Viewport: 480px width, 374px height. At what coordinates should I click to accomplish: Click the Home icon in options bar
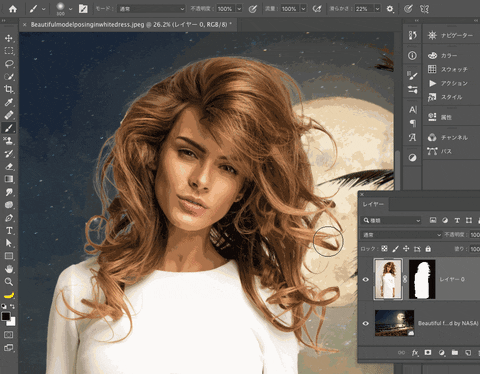click(13, 9)
